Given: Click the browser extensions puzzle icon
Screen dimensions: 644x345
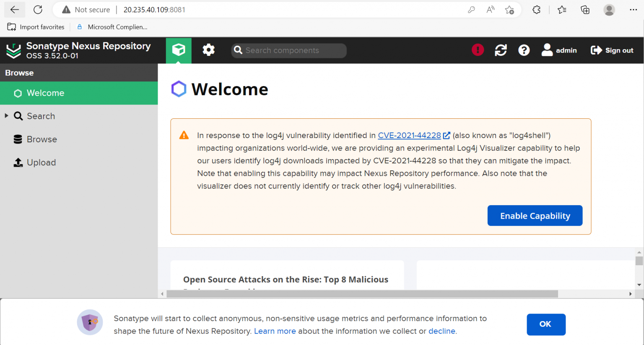Looking at the screenshot, I should pos(536,10).
